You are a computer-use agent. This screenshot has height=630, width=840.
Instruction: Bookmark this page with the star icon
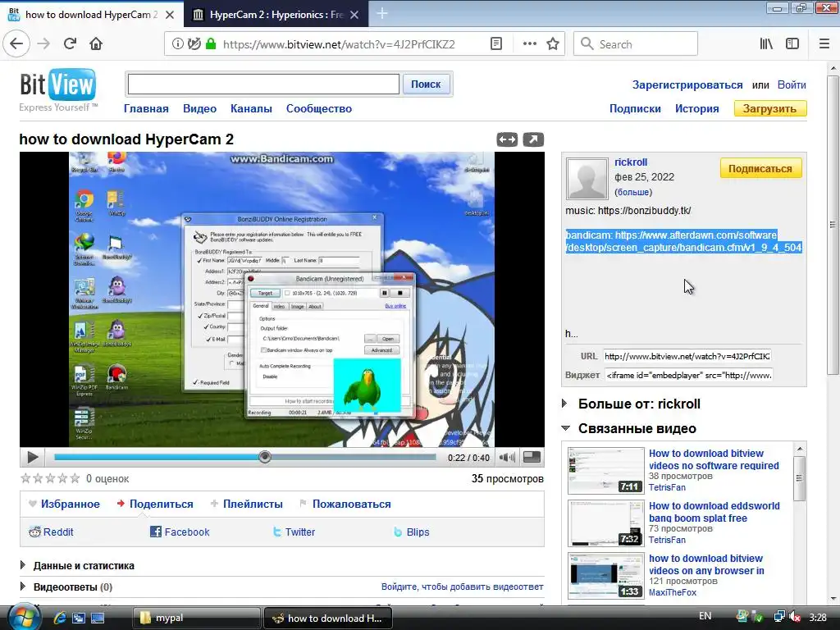553,44
